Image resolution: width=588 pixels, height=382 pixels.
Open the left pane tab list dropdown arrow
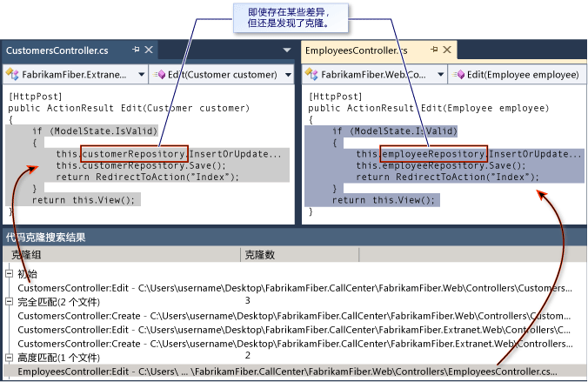click(287, 50)
